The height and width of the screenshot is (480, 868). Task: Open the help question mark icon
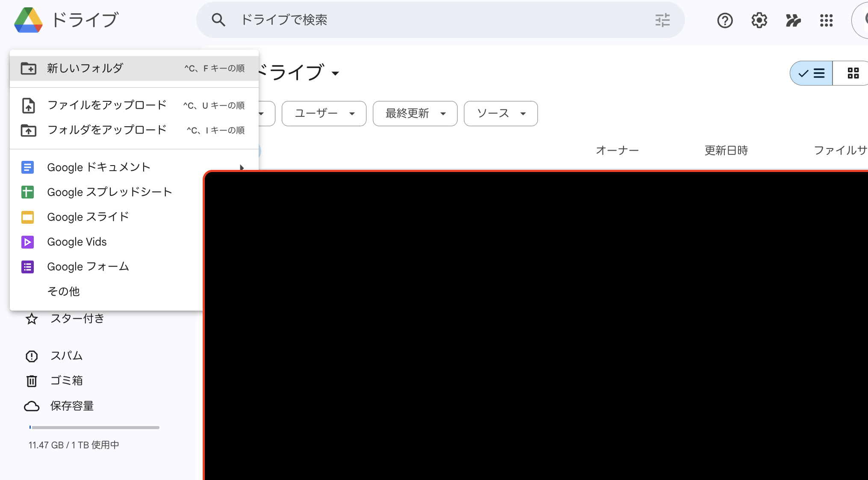[725, 20]
